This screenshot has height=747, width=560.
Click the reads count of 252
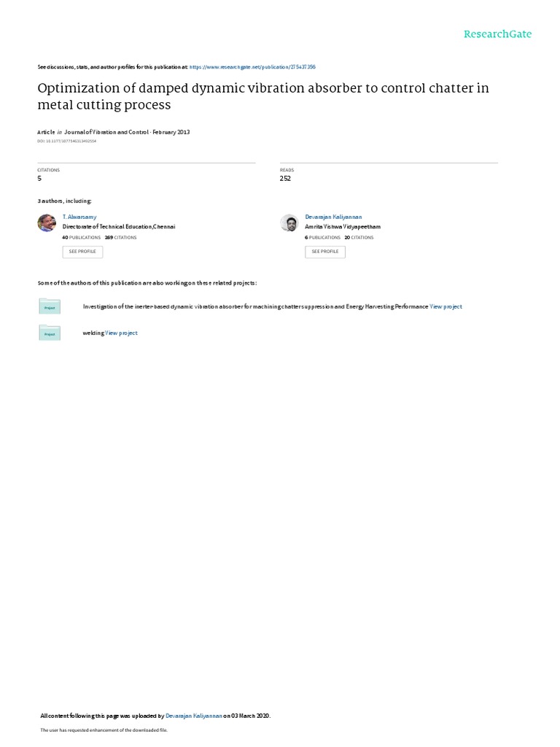point(285,178)
